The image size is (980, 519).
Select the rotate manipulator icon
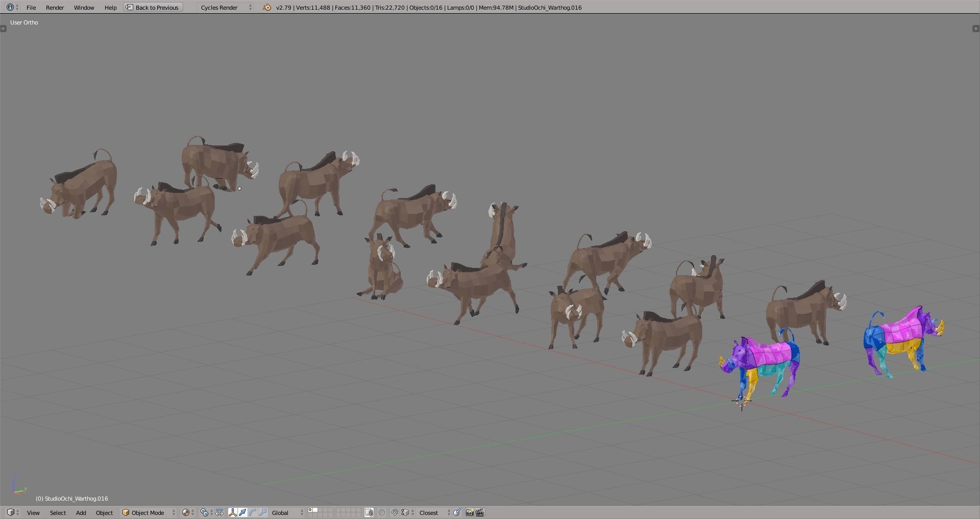253,513
